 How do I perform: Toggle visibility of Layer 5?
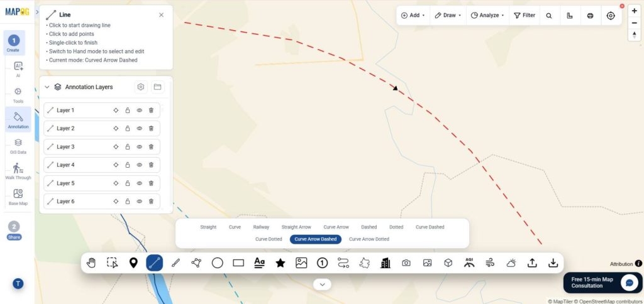click(139, 183)
